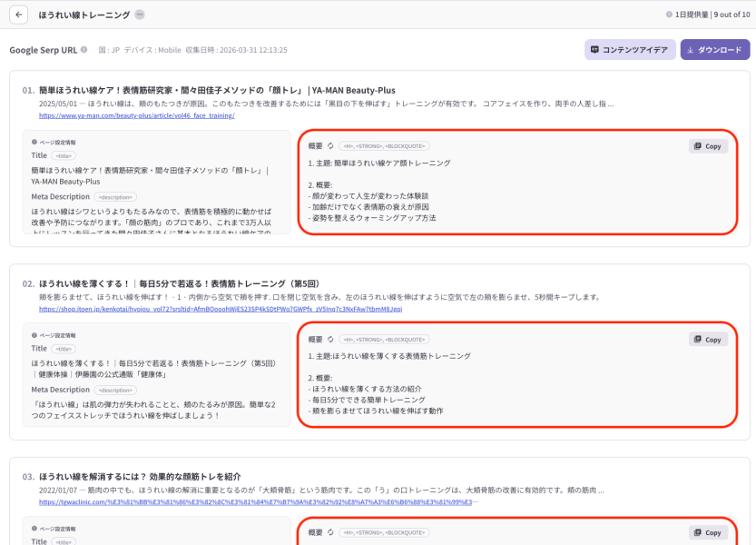Open the options menu beside the keyword title
The width and height of the screenshot is (756, 545).
[x=139, y=15]
